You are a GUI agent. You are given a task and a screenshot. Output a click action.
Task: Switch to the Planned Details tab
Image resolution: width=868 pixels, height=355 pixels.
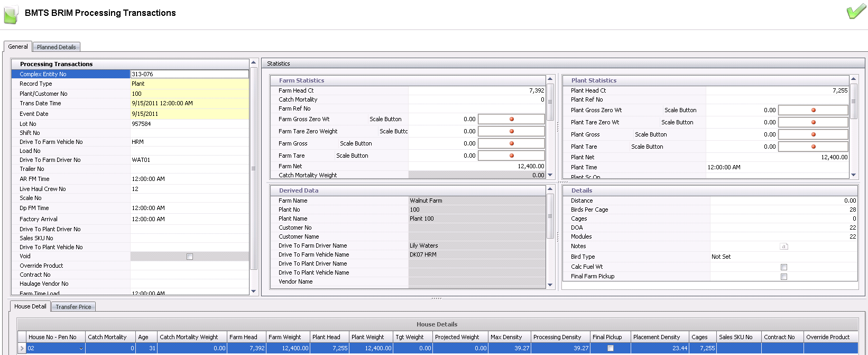tap(56, 47)
